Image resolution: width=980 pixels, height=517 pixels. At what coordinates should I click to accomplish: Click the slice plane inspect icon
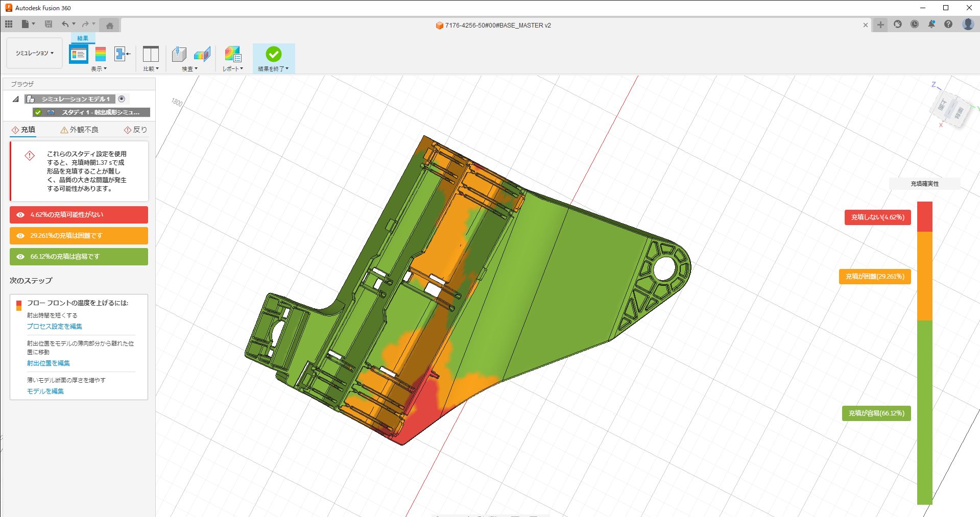coord(202,54)
